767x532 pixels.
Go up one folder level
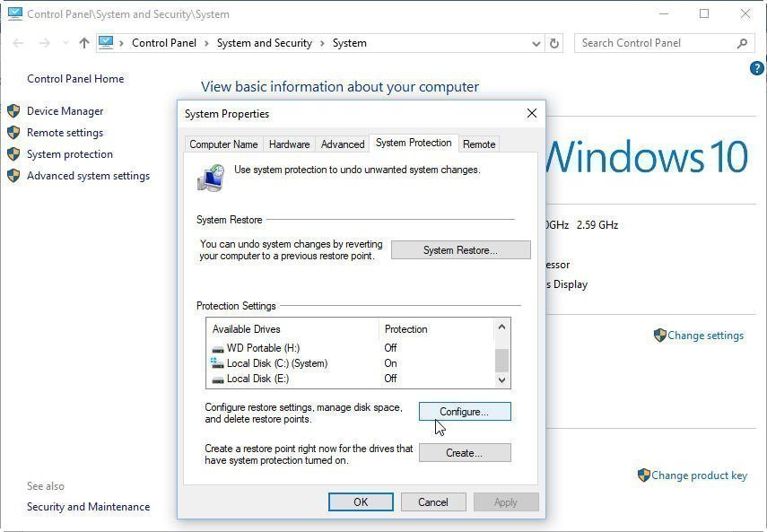[x=84, y=43]
